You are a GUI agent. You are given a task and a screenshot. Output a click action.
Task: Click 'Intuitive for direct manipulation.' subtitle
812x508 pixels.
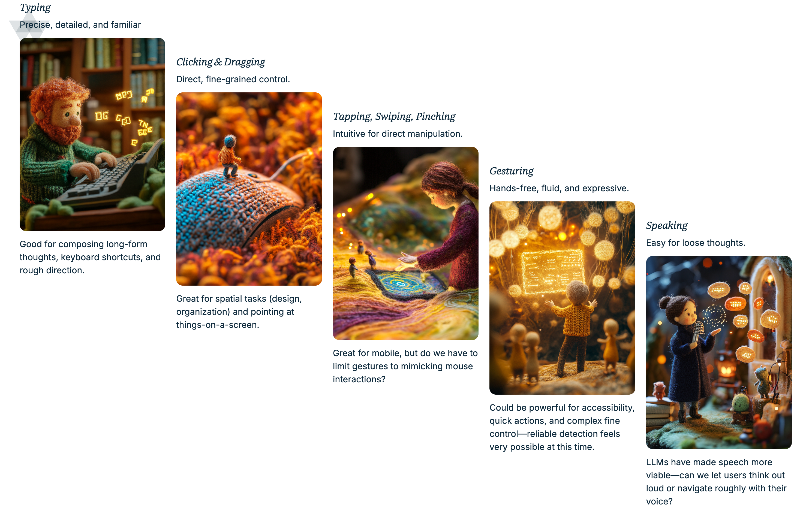click(398, 134)
